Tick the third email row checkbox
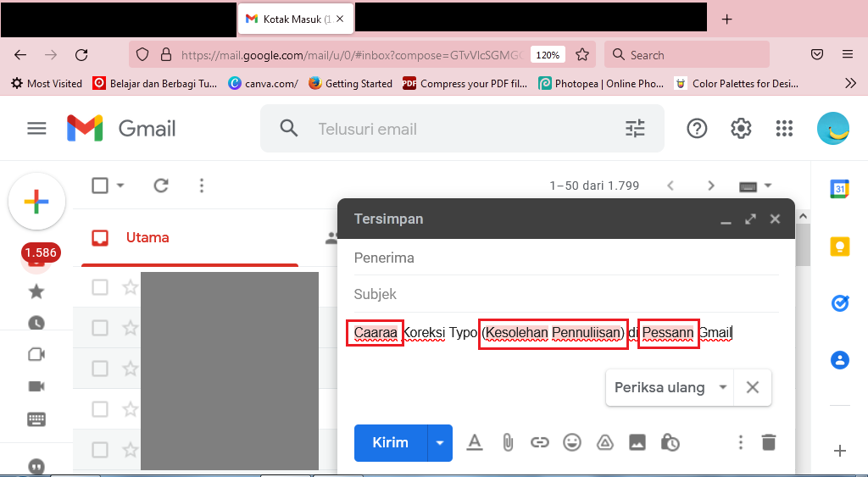868x477 pixels. coord(100,368)
